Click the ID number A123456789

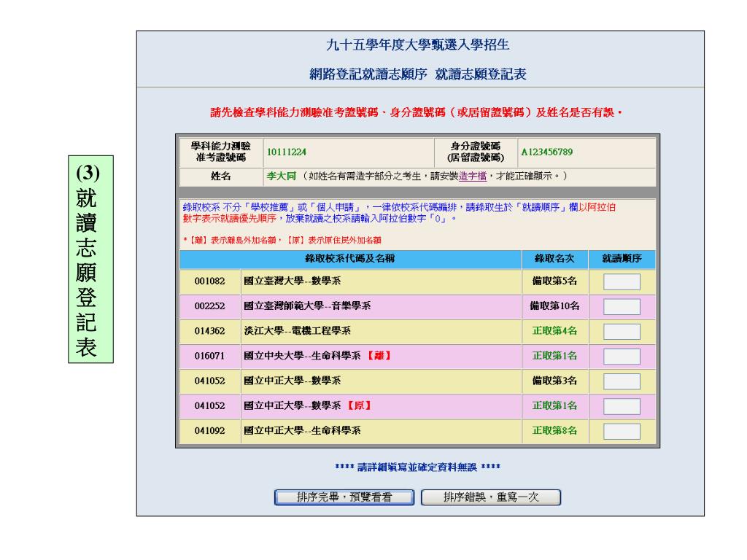click(547, 152)
